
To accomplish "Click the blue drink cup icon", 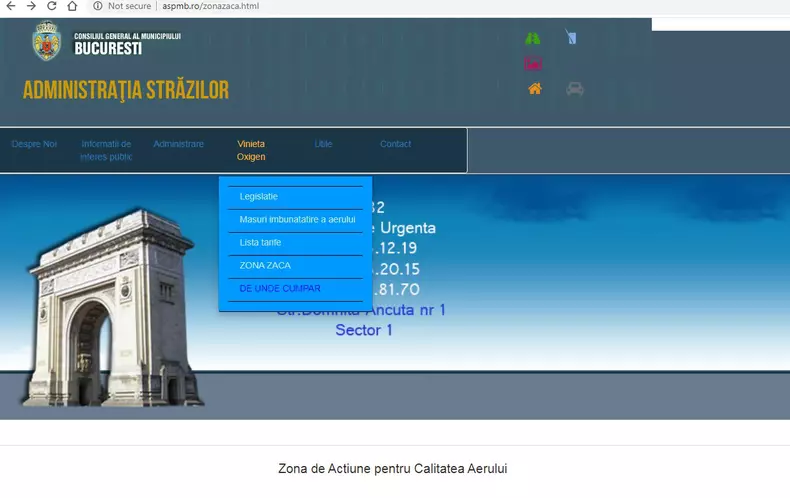I will (x=571, y=39).
